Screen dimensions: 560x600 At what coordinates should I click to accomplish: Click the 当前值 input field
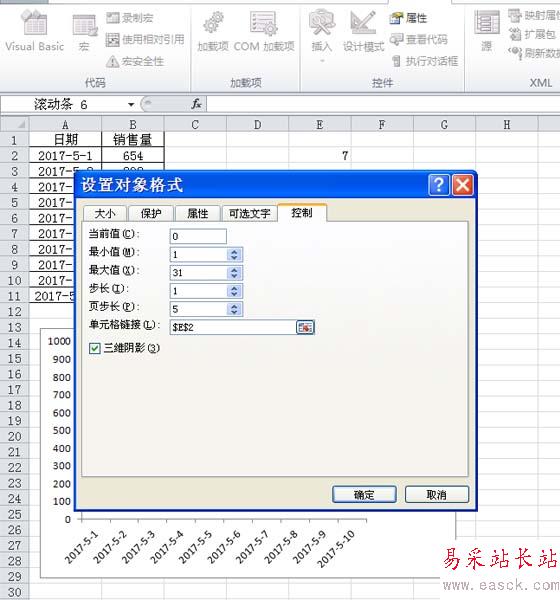(198, 236)
